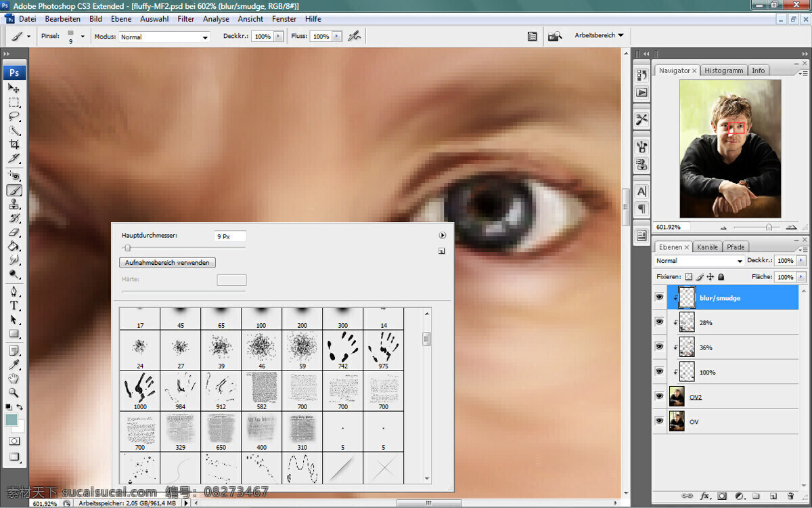Open the Filter menu

tap(186, 19)
